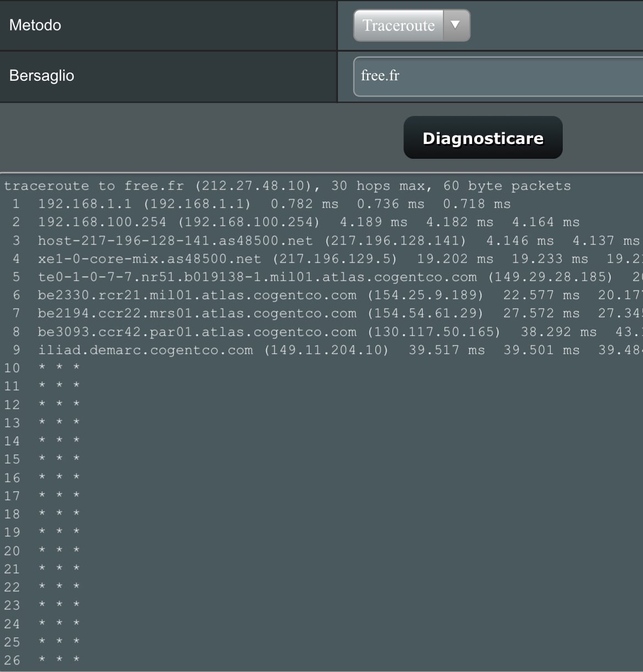Click the 38.292 ms latency value

pos(559,332)
